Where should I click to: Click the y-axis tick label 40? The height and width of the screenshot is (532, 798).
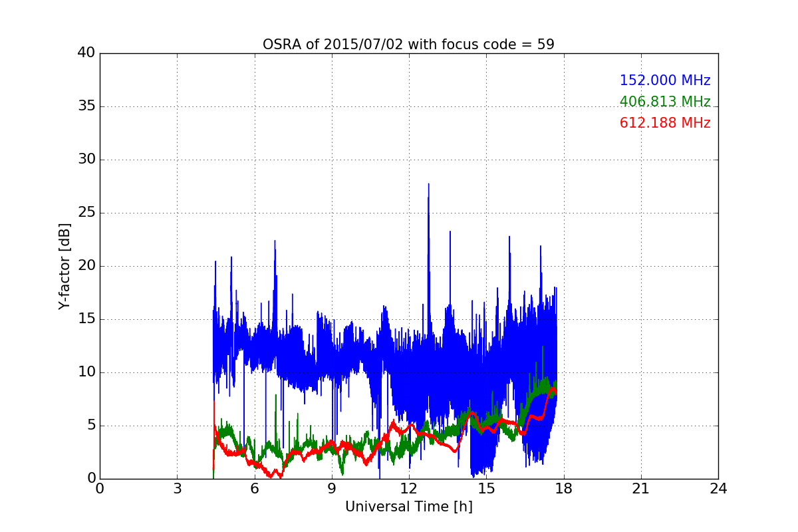tap(86, 53)
